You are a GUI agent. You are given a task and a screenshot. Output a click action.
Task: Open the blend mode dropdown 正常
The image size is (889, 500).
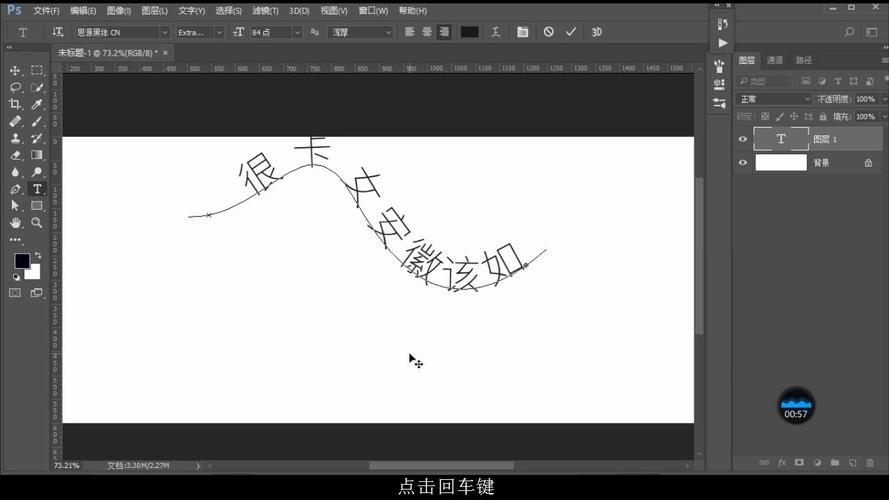(x=774, y=99)
